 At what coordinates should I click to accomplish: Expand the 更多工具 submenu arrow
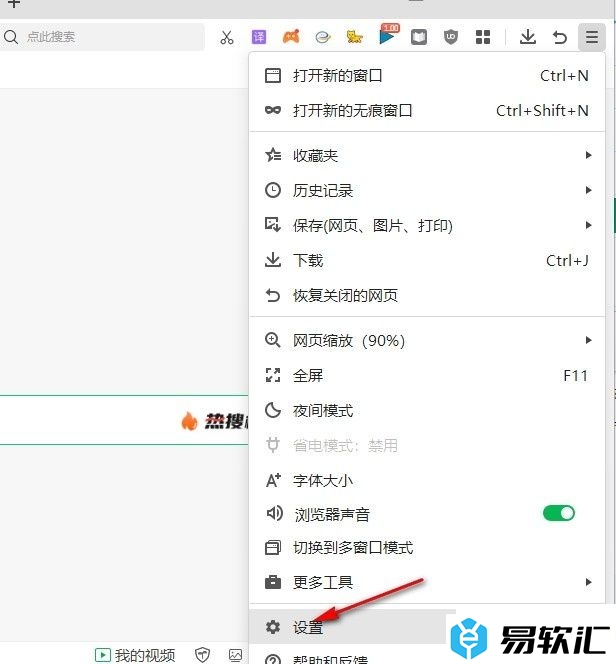click(x=588, y=582)
